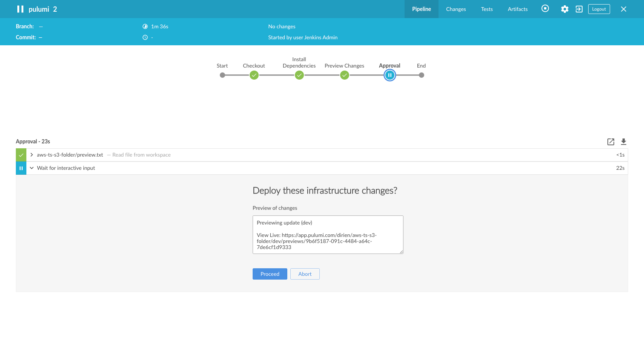
Task: Select the Checkout stage node
Action: [x=254, y=75]
